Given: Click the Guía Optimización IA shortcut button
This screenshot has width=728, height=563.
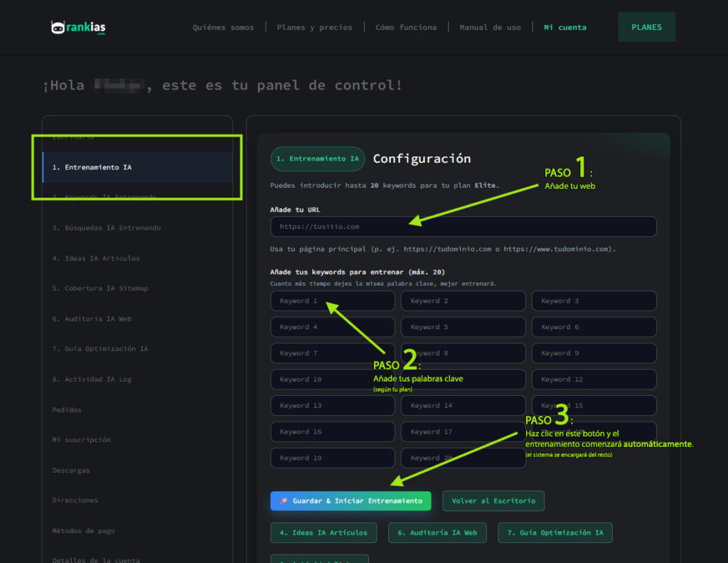Looking at the screenshot, I should (x=555, y=532).
